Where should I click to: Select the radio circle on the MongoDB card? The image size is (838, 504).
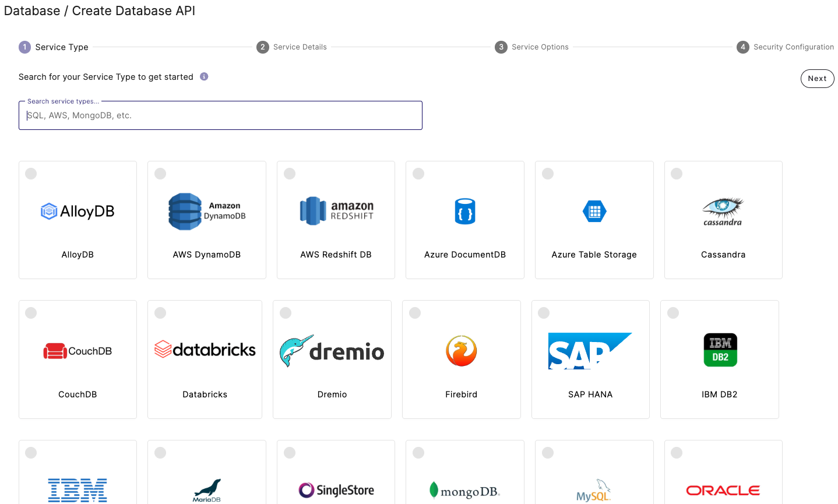point(418,452)
